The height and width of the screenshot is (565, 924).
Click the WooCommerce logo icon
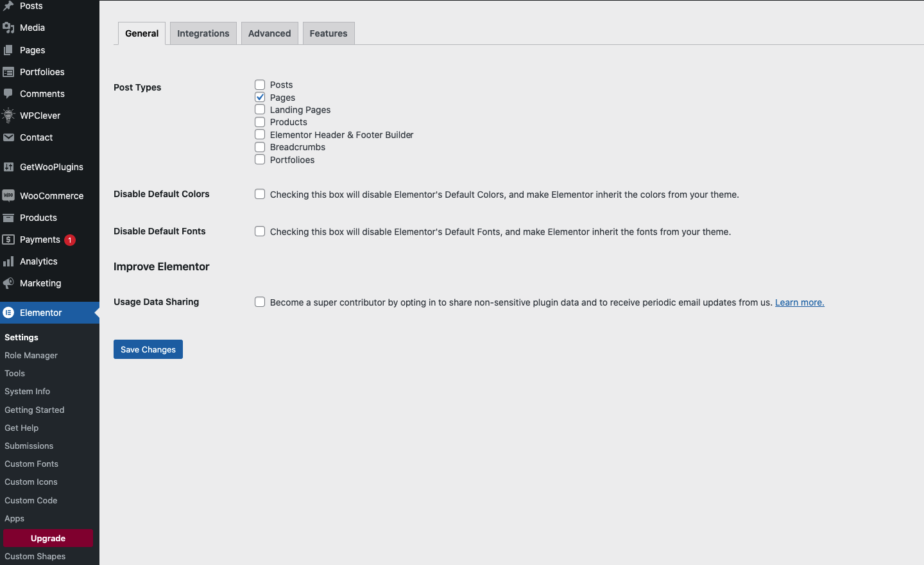[x=8, y=196]
